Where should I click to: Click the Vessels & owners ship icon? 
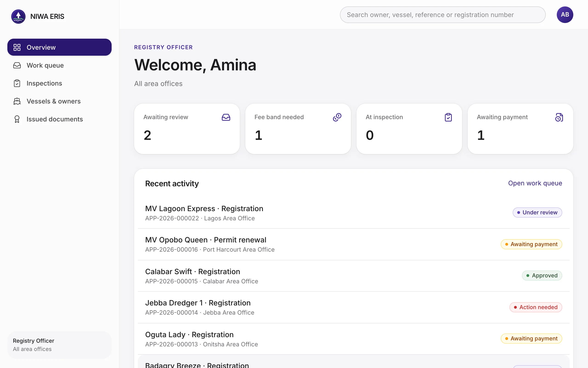(x=17, y=101)
